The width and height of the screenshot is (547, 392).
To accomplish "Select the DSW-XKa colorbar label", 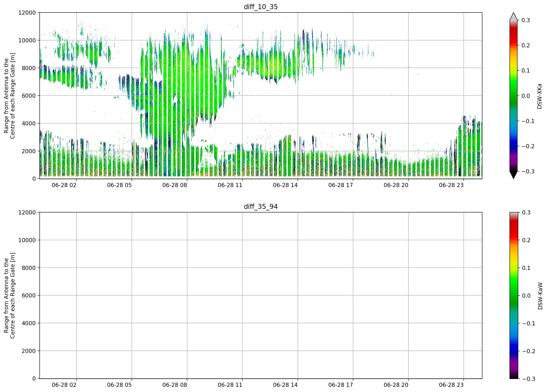I will point(539,96).
